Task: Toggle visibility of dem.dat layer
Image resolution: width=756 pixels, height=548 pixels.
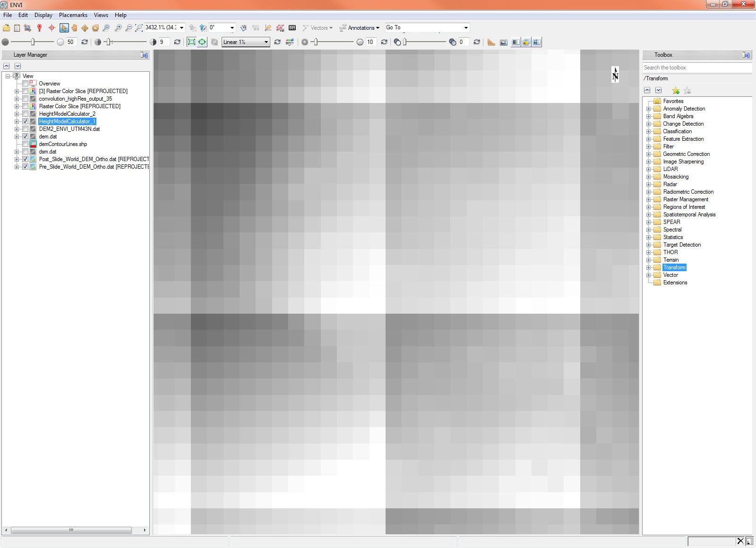Action: (x=26, y=137)
